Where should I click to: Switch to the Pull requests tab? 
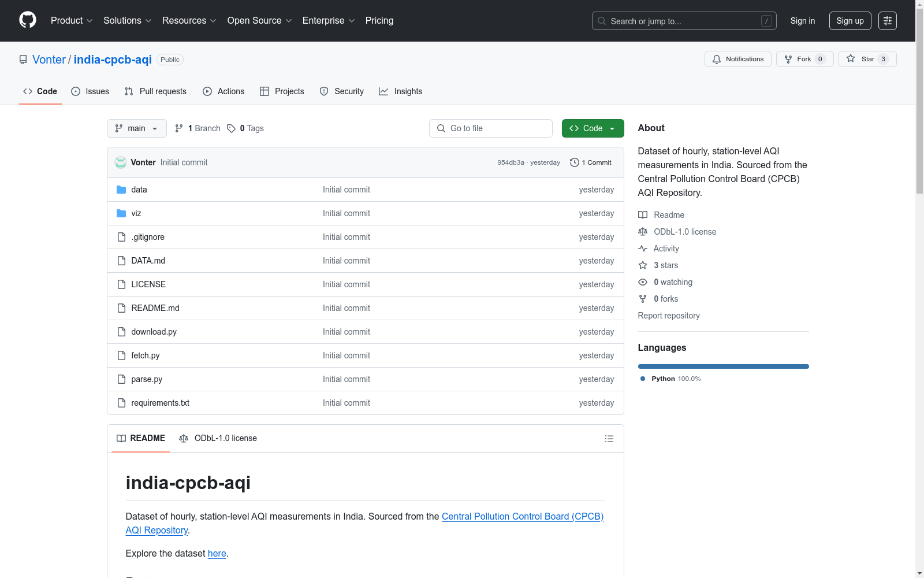[155, 91]
